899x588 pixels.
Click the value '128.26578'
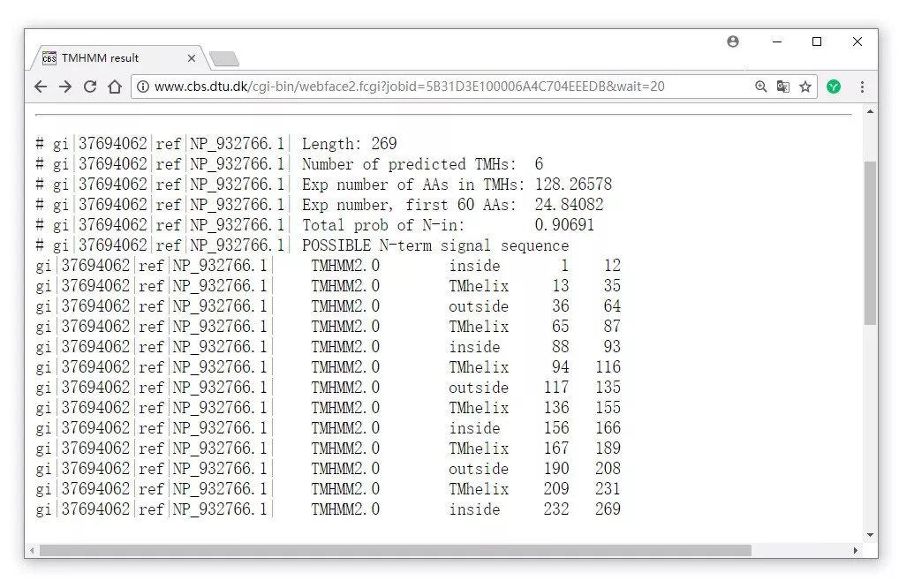[573, 185]
